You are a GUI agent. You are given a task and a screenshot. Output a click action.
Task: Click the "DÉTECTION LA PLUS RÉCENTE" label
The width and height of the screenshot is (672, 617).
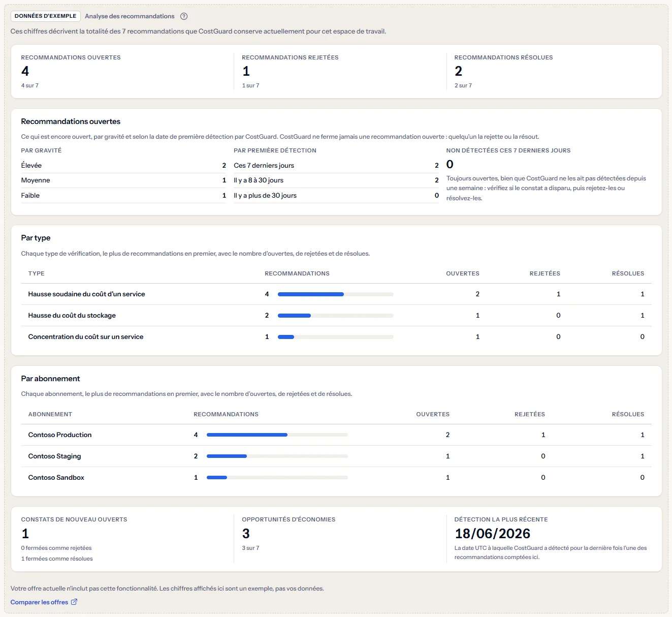(x=501, y=519)
